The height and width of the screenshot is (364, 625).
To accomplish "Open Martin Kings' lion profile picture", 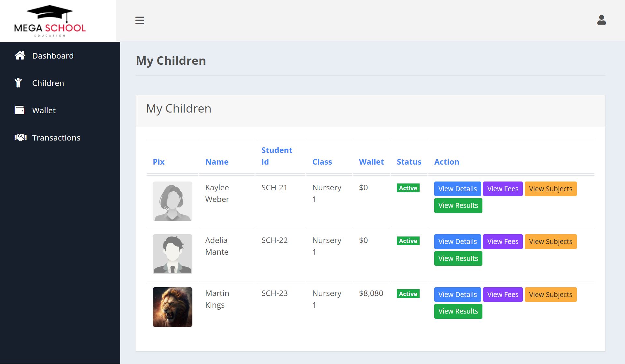I will click(172, 307).
